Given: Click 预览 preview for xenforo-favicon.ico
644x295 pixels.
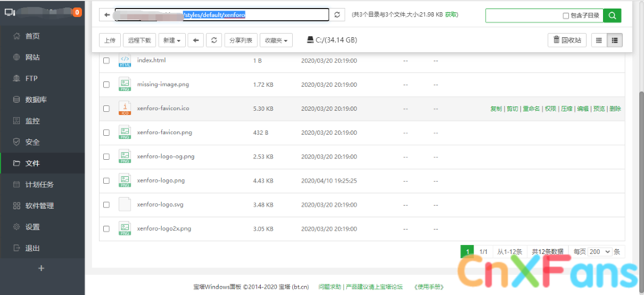Looking at the screenshot, I should tap(599, 109).
